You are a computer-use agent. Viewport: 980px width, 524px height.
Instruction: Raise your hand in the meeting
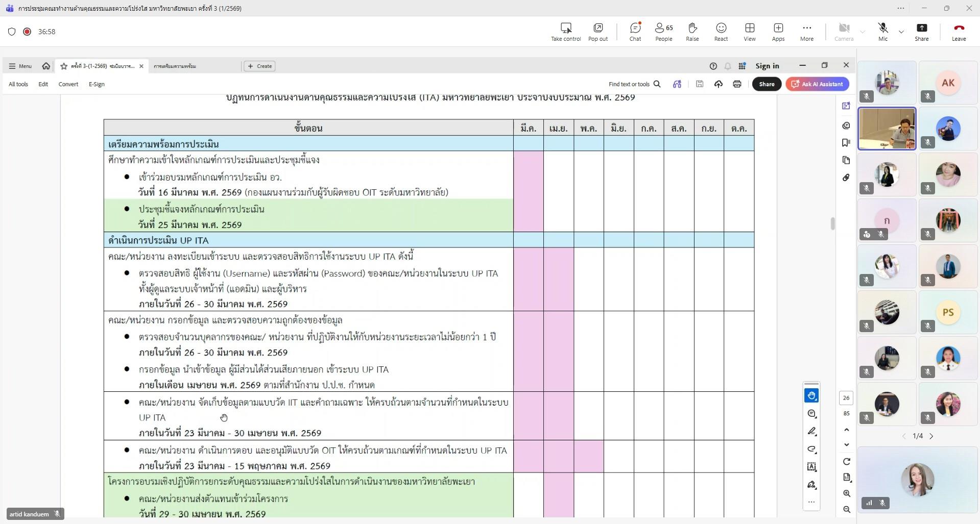692,32
